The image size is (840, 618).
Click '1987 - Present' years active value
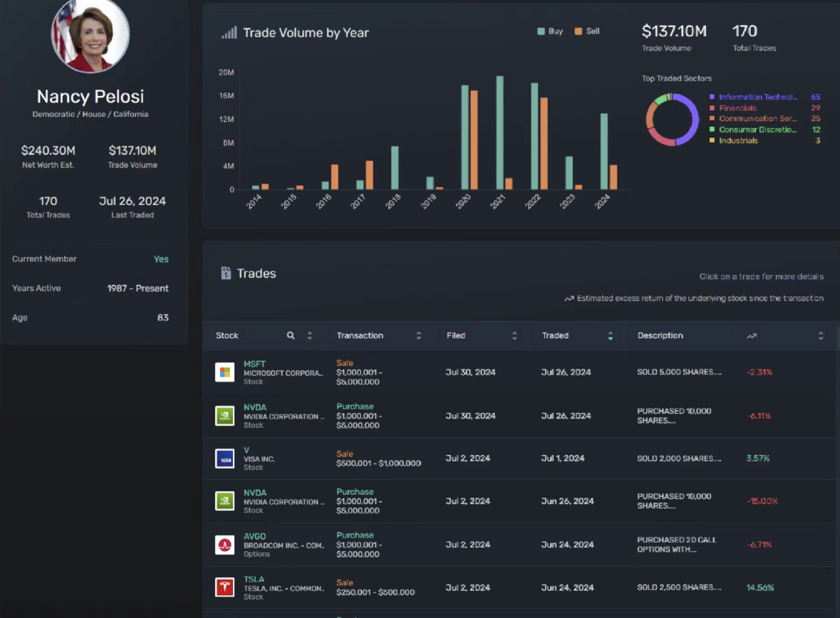[138, 288]
